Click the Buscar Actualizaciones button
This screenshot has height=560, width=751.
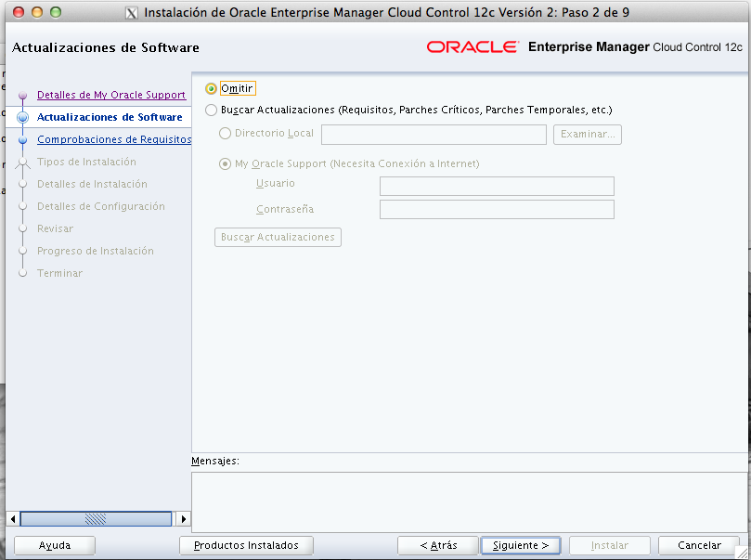[x=278, y=238]
